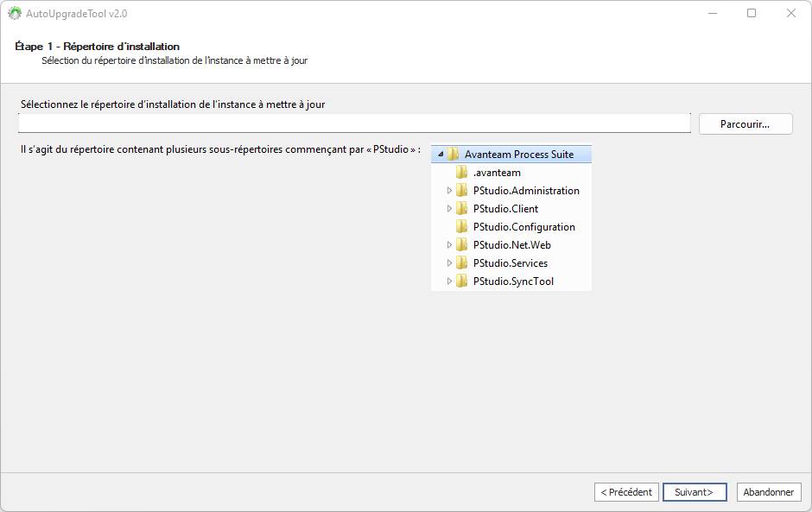Expand the PStudio.Services tree arrow

click(449, 263)
